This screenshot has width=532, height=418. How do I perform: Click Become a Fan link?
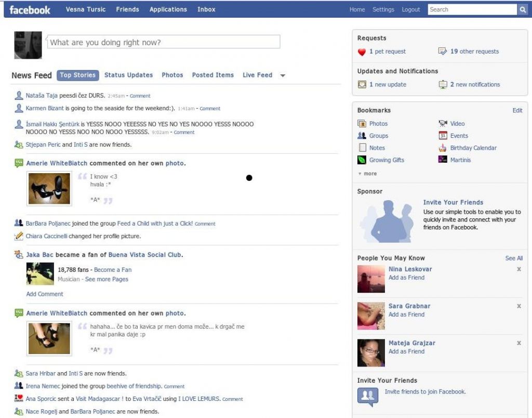coord(113,270)
